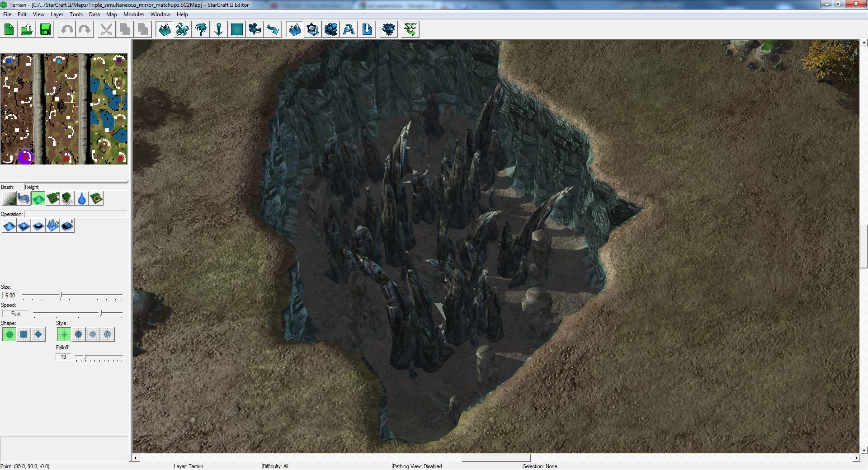Select the Foliage tree brush
The height and width of the screenshot is (470, 868).
(67, 198)
